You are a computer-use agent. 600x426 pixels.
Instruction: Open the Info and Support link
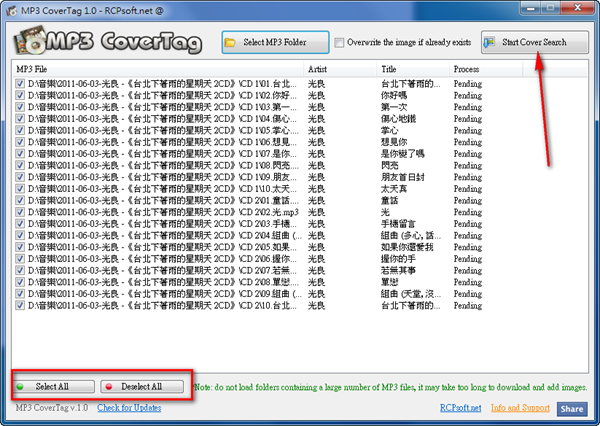520,408
